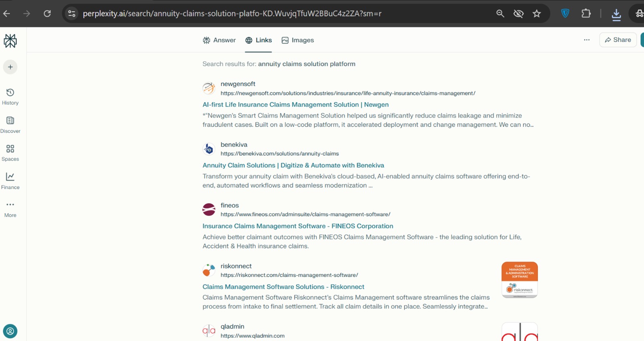The width and height of the screenshot is (644, 341).
Task: Click the benekiva favicon
Action: 209,149
